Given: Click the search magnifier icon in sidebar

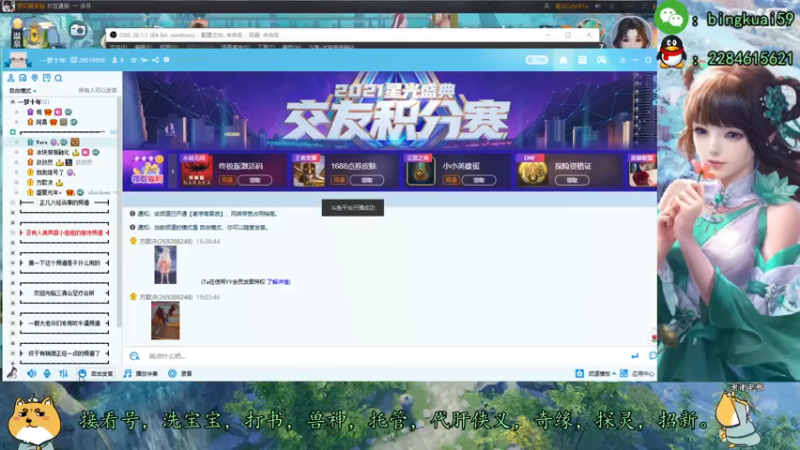Looking at the screenshot, I should 59,78.
